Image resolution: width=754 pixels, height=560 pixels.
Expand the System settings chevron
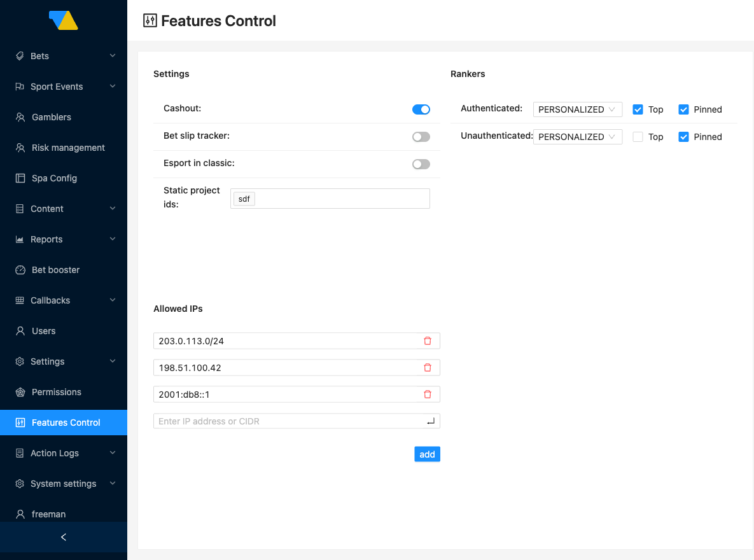click(x=113, y=483)
